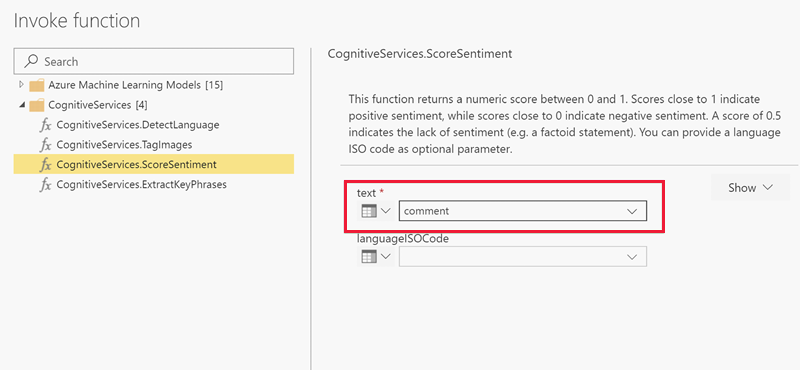Click fx icon beside ExtractKeyPhrases
Image resolution: width=800 pixels, height=370 pixels.
[x=46, y=185]
